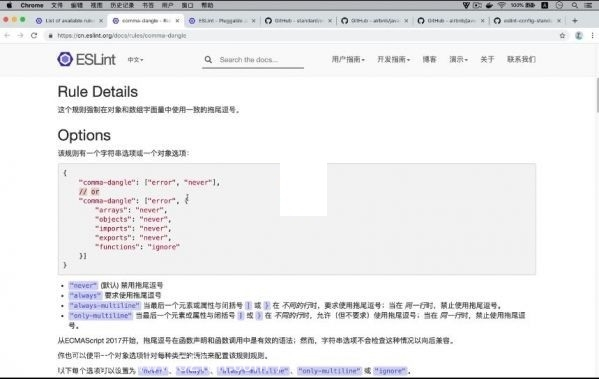Switch to the ESLint - Pluggable tab
599x379 pixels.
point(222,21)
